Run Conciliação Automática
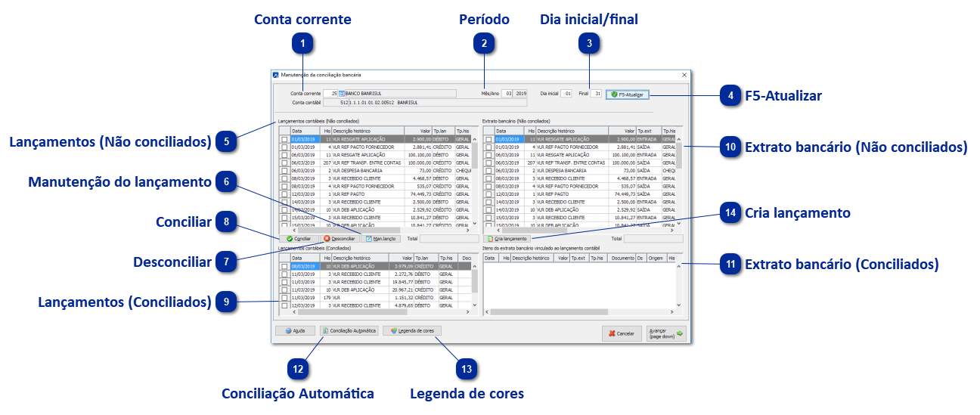Image resolution: width=980 pixels, height=415 pixels. click(349, 330)
